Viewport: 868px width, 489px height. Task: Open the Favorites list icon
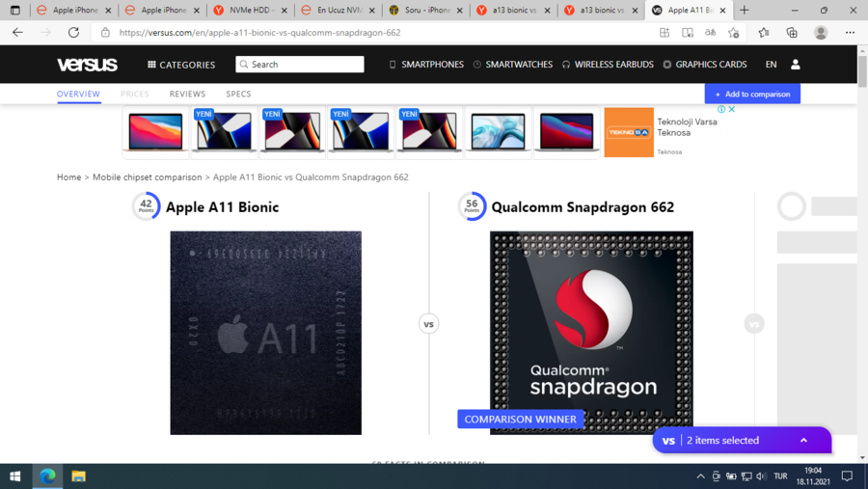coord(764,33)
